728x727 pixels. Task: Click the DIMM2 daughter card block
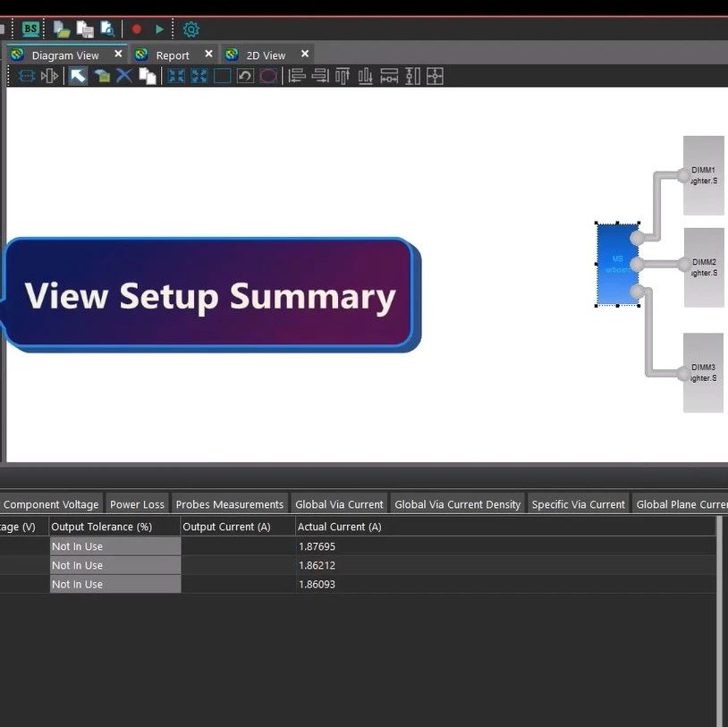(x=704, y=267)
